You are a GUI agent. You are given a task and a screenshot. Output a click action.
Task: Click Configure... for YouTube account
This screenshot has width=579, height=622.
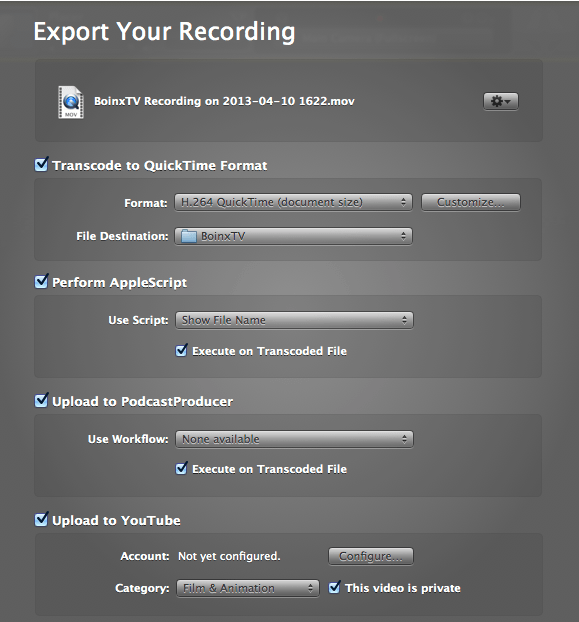(371, 556)
